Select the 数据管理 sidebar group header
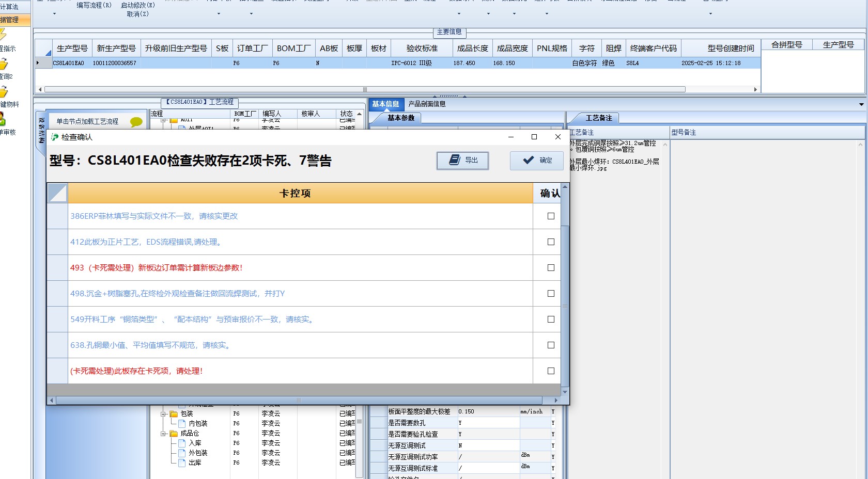868x479 pixels. (x=15, y=20)
